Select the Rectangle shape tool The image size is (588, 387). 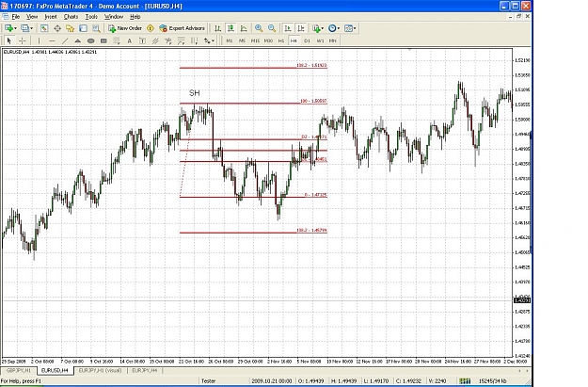coord(103,40)
